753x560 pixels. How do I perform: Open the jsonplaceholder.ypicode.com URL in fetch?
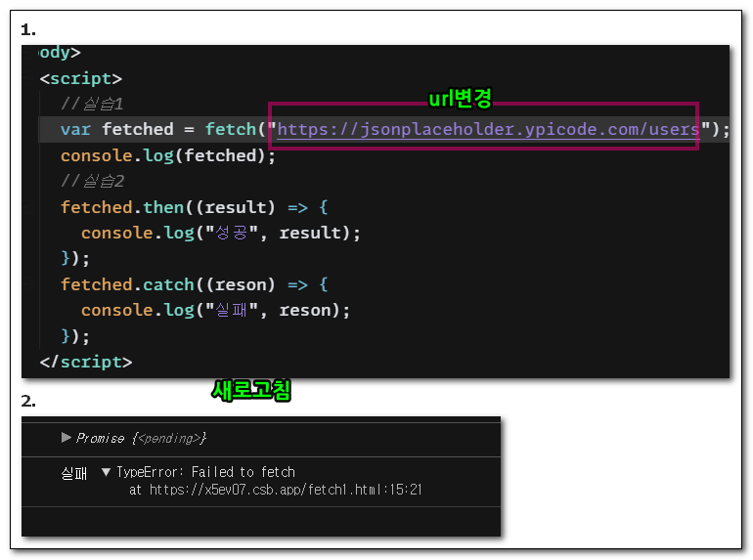point(489,129)
